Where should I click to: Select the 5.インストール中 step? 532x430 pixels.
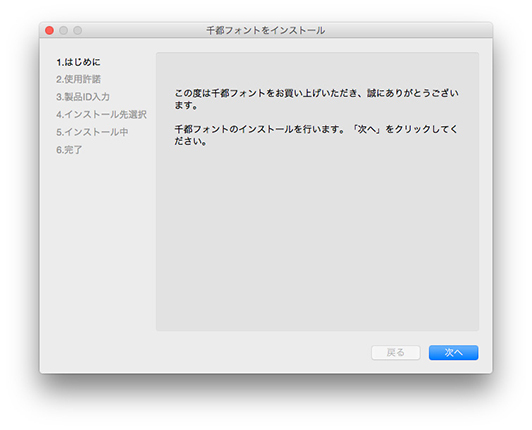(92, 132)
